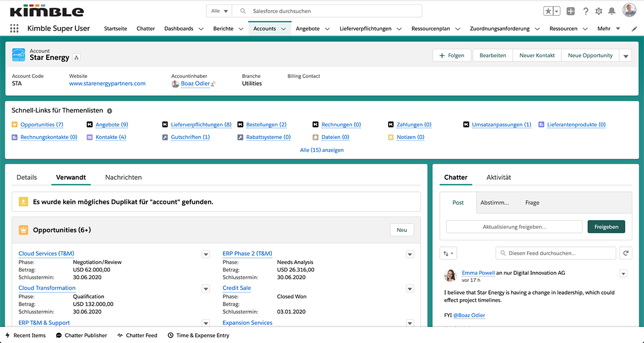Select the Frage publisher tab
This screenshot has width=644, height=343.
tap(532, 203)
